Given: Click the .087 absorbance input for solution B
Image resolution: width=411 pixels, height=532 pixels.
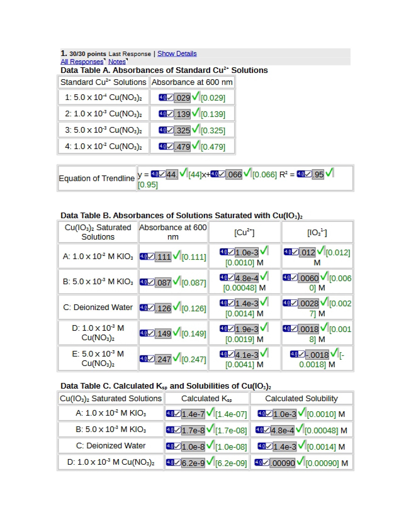Looking at the screenshot, I should point(163,282).
